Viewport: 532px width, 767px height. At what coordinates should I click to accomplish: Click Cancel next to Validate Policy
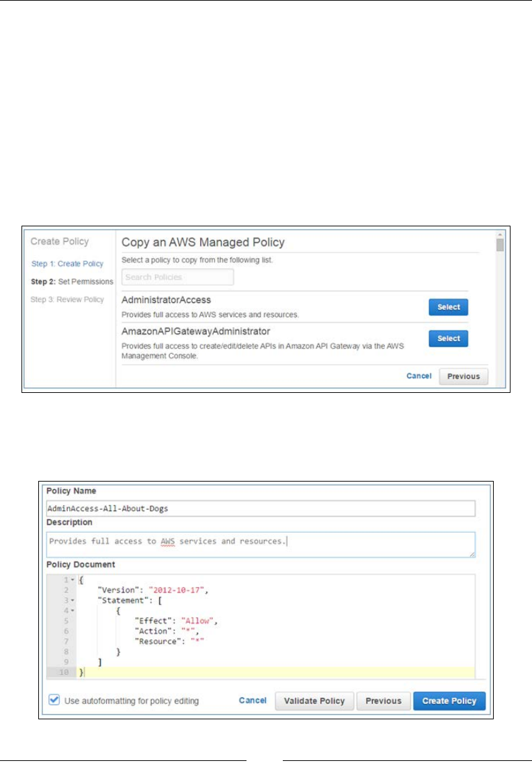pos(253,701)
